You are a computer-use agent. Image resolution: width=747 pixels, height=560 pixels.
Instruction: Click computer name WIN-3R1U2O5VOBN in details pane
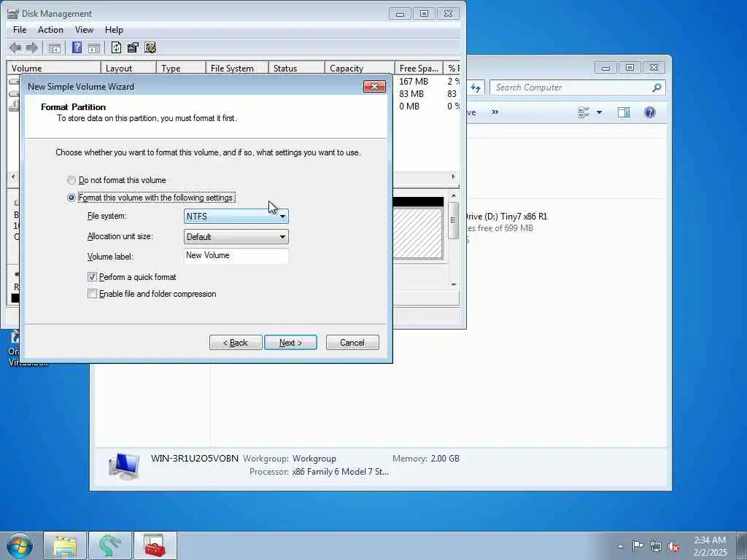194,458
